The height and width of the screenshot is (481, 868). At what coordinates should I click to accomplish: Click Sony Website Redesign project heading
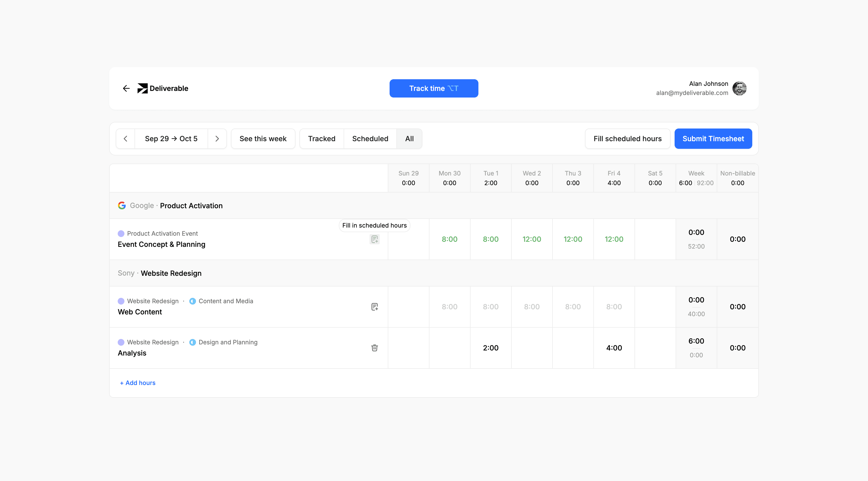coord(160,273)
